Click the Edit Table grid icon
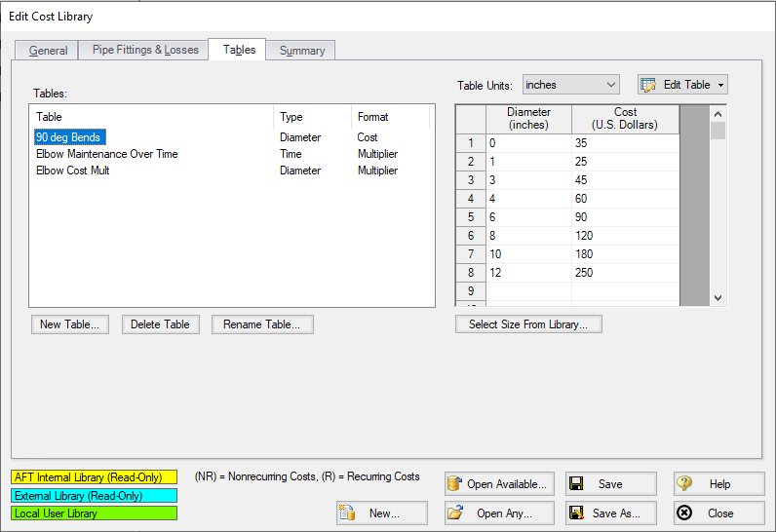Screen dimensions: 776x532 (x=649, y=85)
